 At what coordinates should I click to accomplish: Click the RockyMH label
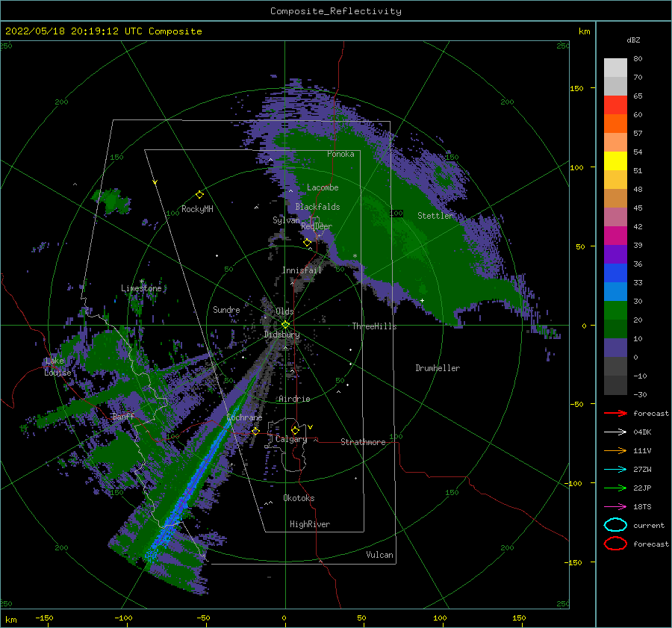[x=197, y=209]
